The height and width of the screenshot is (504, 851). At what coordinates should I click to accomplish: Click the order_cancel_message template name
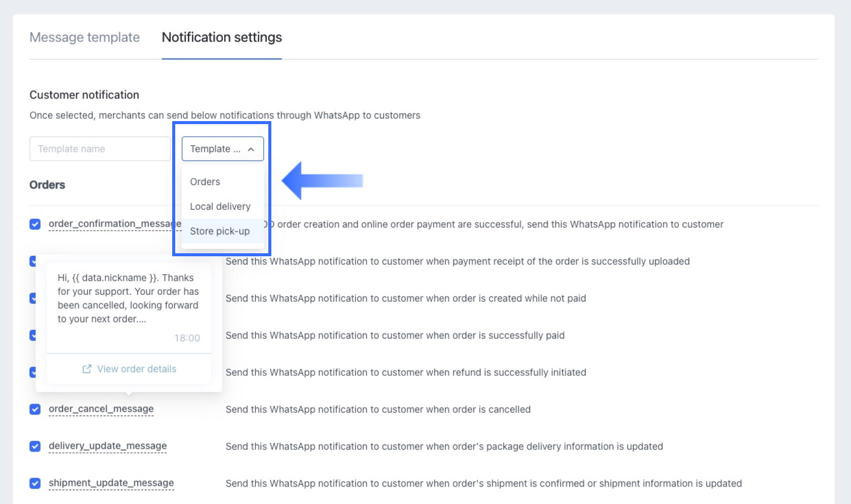pyautogui.click(x=101, y=409)
